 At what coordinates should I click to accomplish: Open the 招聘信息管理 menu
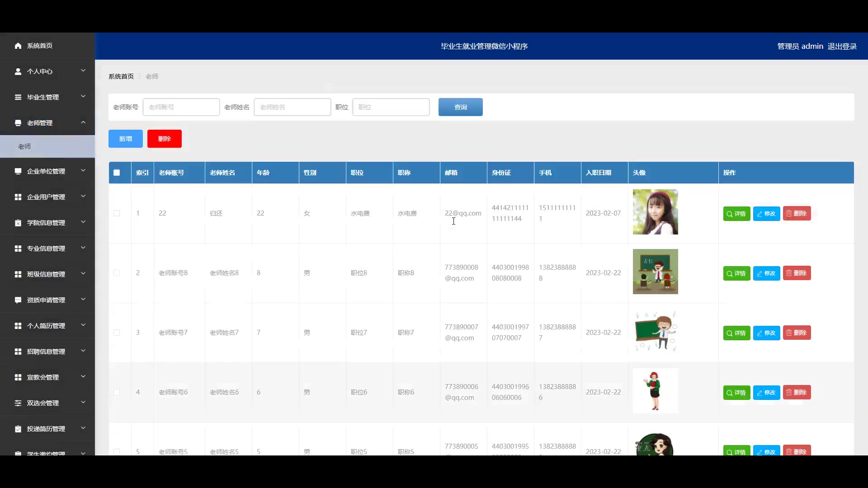[47, 352]
